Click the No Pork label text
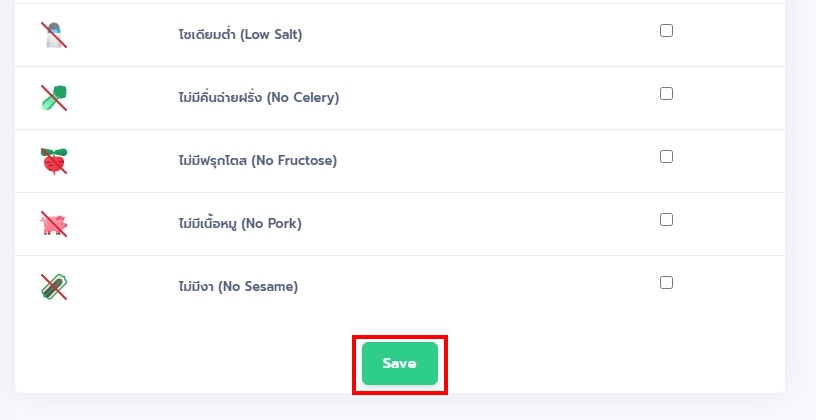Image resolution: width=816 pixels, height=420 pixels. point(240,224)
